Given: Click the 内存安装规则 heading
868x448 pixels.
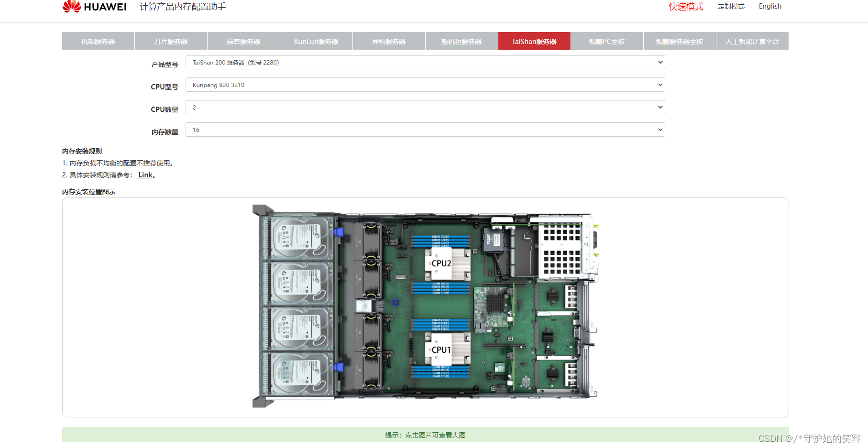Looking at the screenshot, I should pyautogui.click(x=82, y=151).
